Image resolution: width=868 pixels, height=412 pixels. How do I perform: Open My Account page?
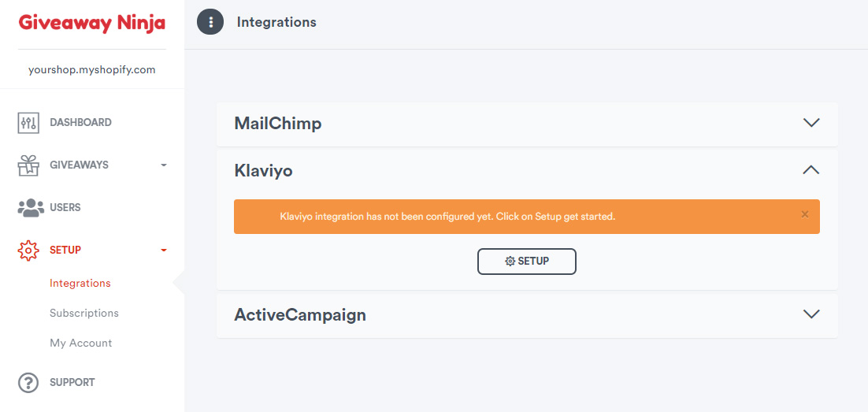pos(81,343)
